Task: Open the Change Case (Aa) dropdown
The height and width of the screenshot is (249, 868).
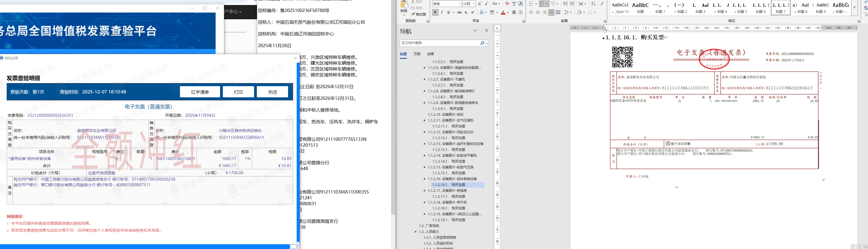Action: point(496,4)
